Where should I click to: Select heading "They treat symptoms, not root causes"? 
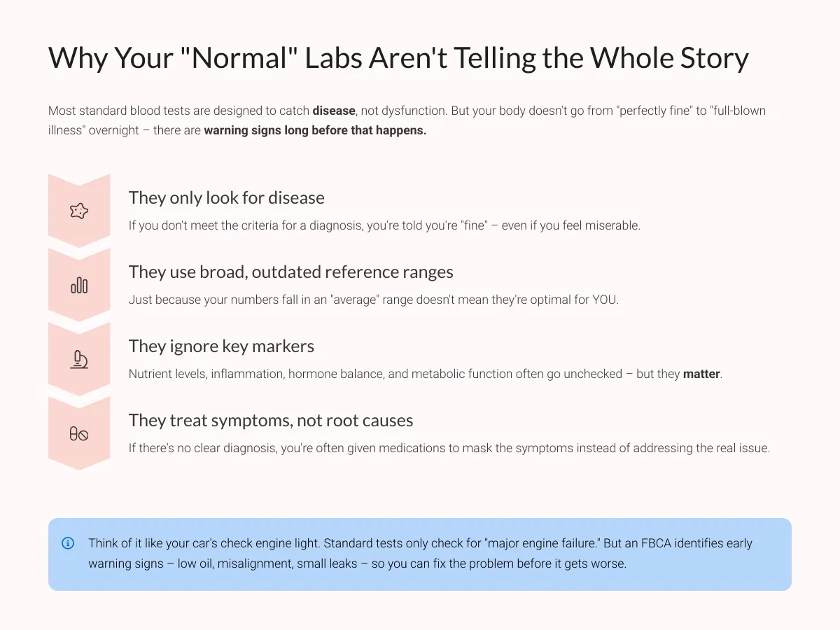click(271, 421)
